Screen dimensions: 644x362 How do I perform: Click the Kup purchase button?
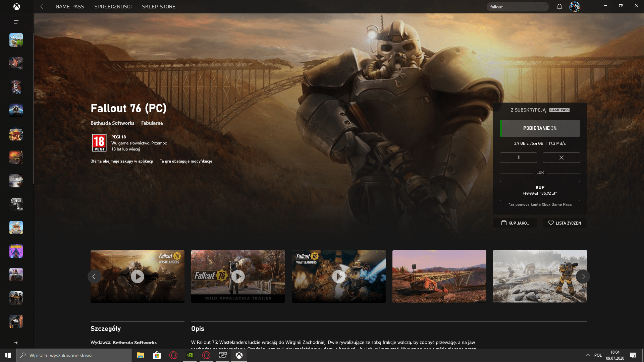click(540, 191)
